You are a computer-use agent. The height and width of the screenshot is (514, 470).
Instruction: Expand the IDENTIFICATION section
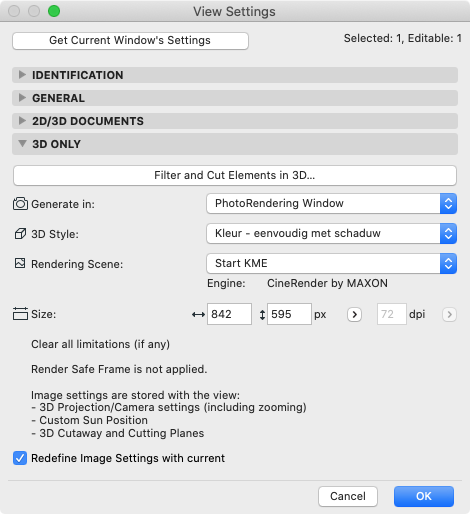(235, 75)
